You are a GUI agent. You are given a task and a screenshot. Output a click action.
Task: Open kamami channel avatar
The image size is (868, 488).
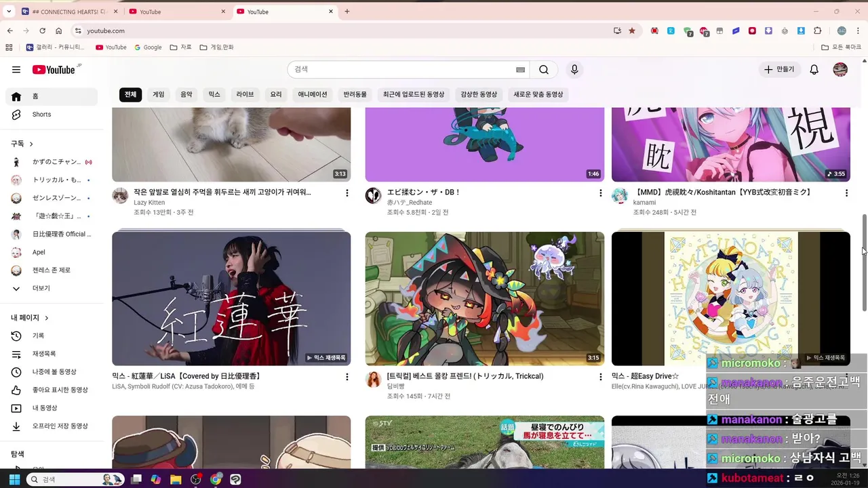[620, 196]
